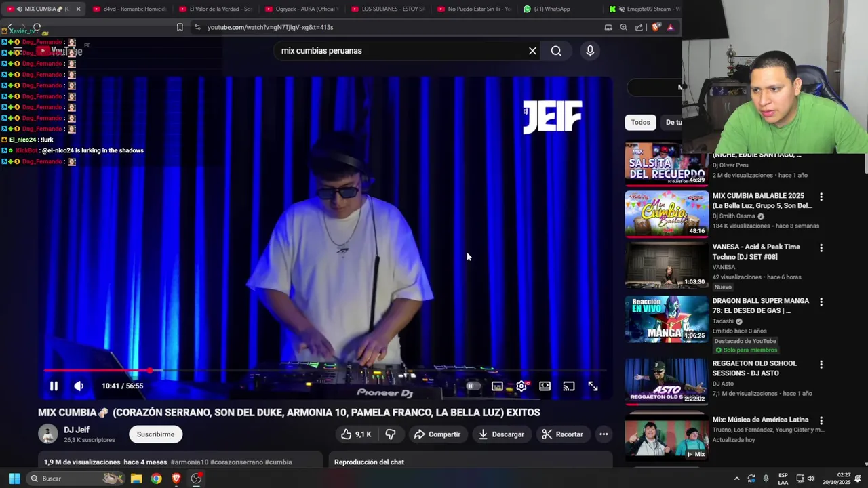
Task: Open the player settings gear
Action: click(x=521, y=386)
